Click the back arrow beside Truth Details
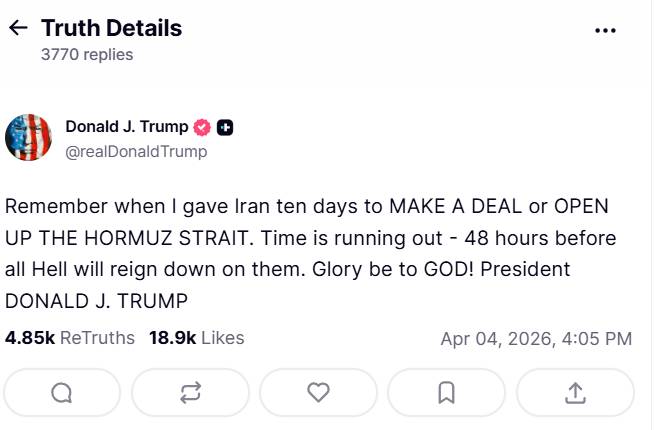Screen dimensions: 655x430 pyautogui.click(x=18, y=28)
